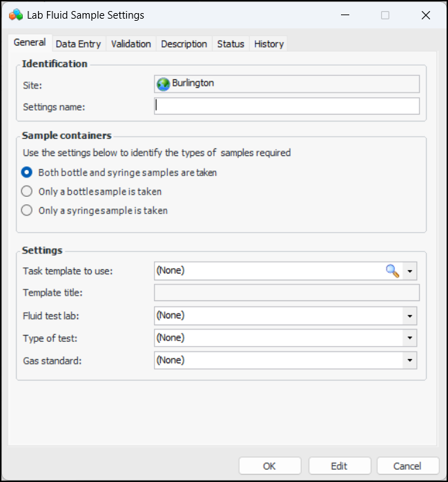Image resolution: width=448 pixels, height=482 pixels.
Task: Click the Edit button
Action: tap(339, 466)
